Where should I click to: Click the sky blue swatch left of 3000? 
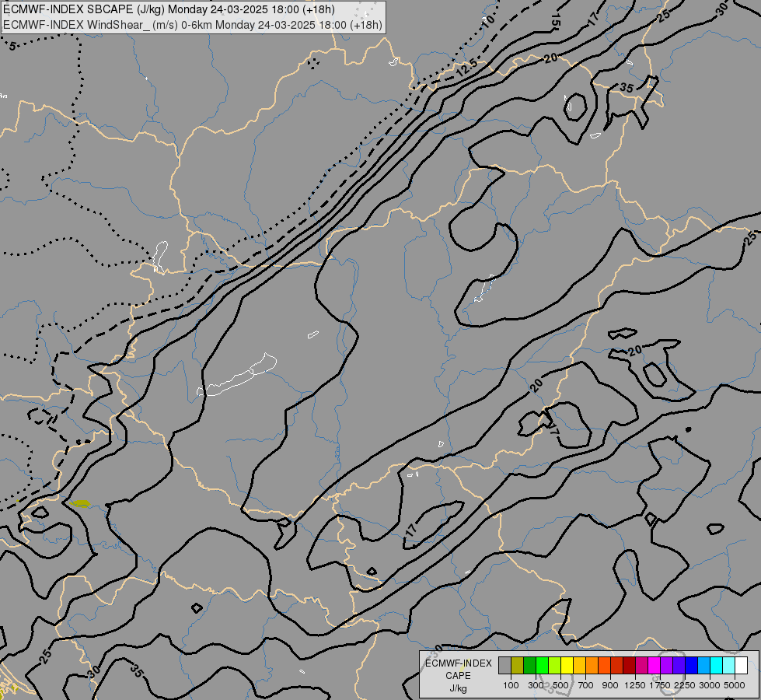coord(703,665)
